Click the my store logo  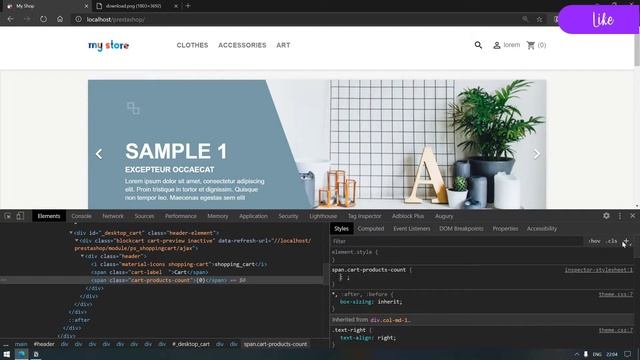109,45
